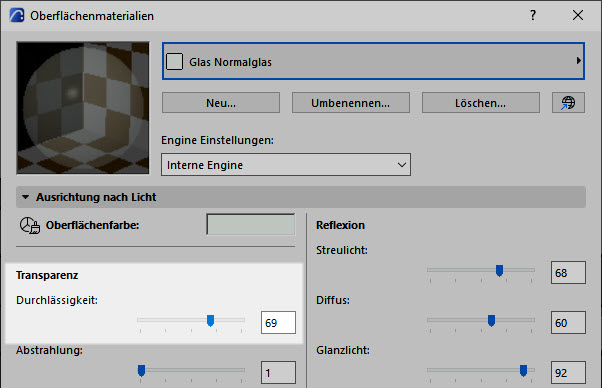
Task: Click the Löschen... button
Action: click(481, 102)
